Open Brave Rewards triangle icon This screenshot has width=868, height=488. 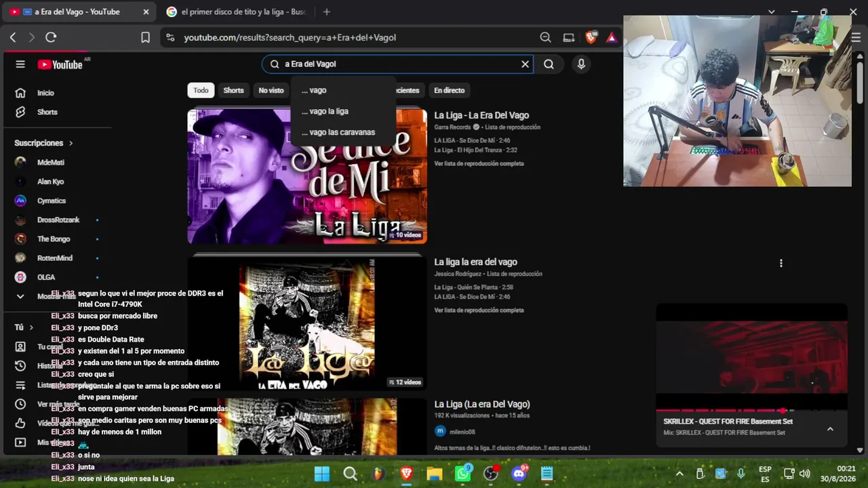point(612,37)
